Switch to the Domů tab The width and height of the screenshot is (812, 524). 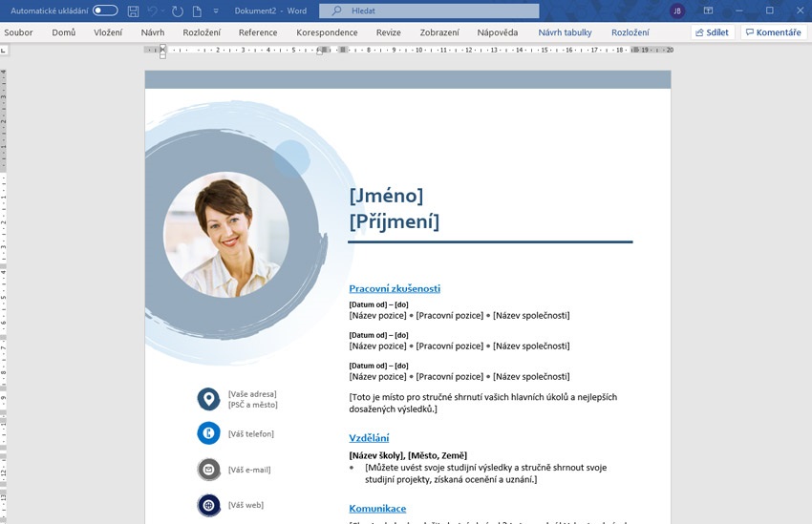tap(64, 32)
